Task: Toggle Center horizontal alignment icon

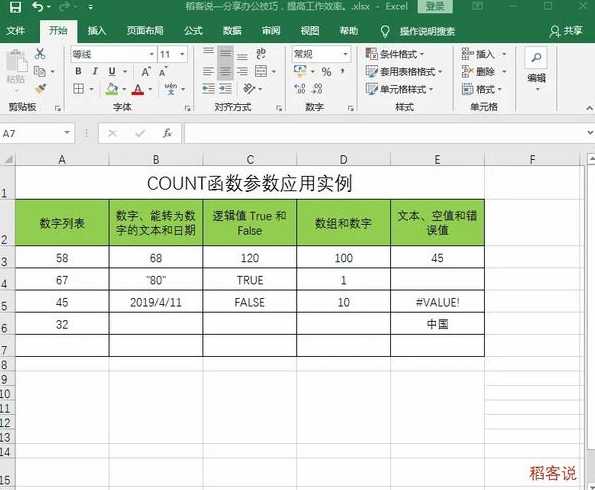Action: pyautogui.click(x=225, y=71)
